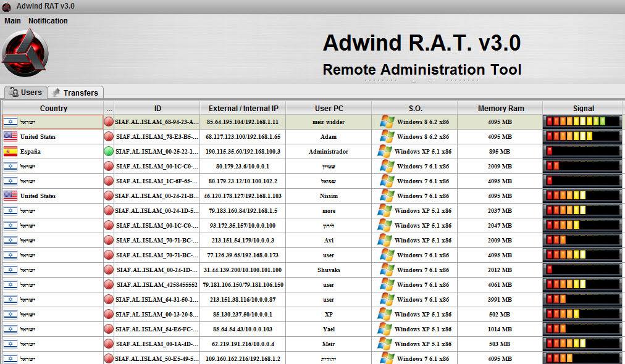Sort by the S.O. column header
The width and height of the screenshot is (625, 364).
(415, 109)
